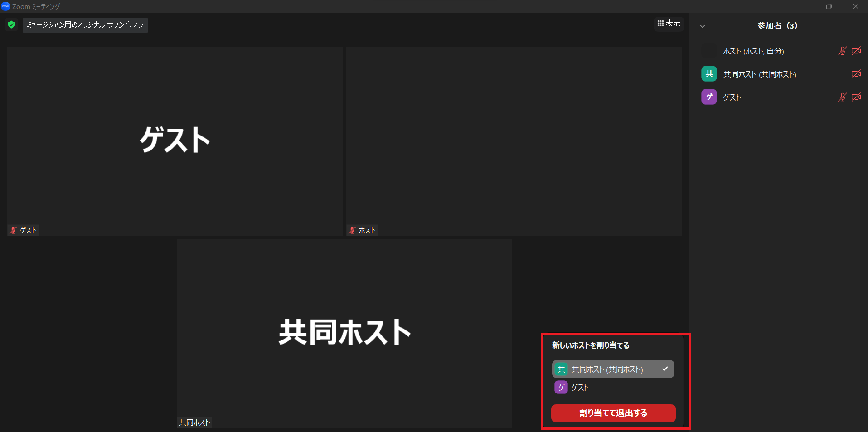Click the purple ゲ avatar in participants list
This screenshot has height=432, width=868.
(709, 97)
